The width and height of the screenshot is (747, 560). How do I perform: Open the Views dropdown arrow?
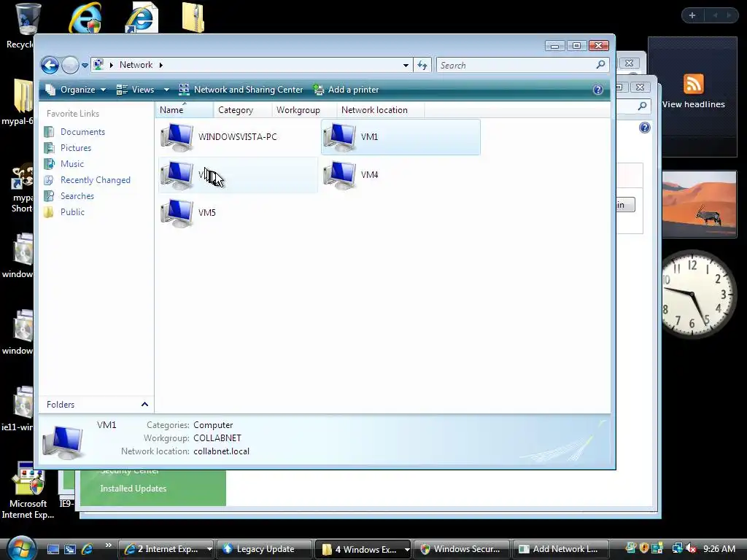(166, 90)
